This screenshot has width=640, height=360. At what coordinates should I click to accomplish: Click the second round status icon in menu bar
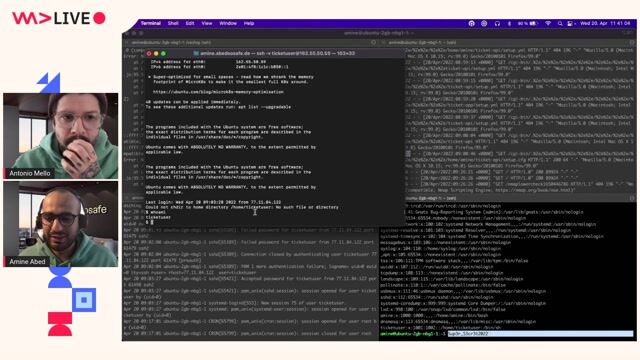coord(484,24)
